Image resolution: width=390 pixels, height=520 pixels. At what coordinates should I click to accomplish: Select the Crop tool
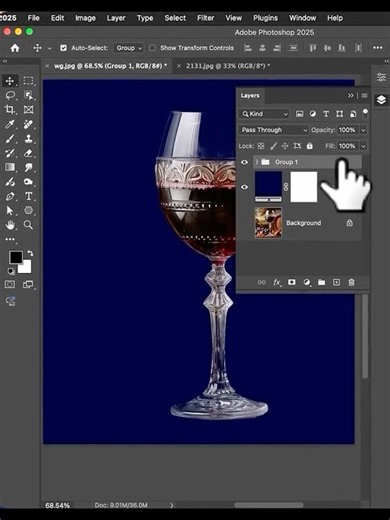tap(10, 110)
